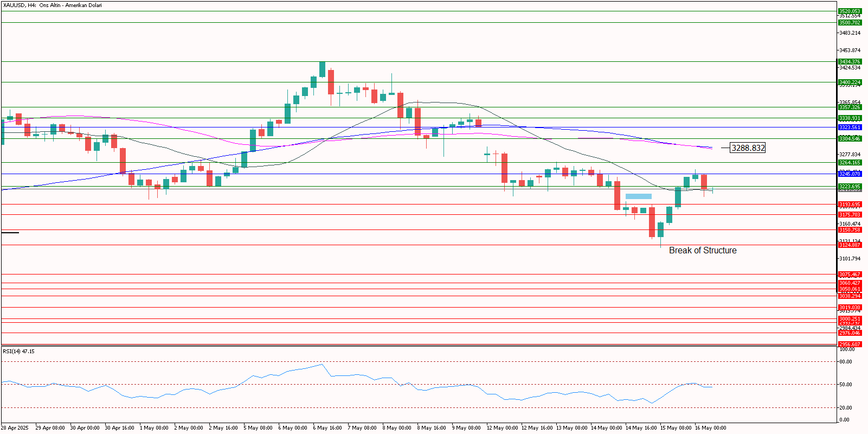This screenshot has height=434, width=868.
Task: Select the 3500.702 green price tag
Action: click(850, 22)
